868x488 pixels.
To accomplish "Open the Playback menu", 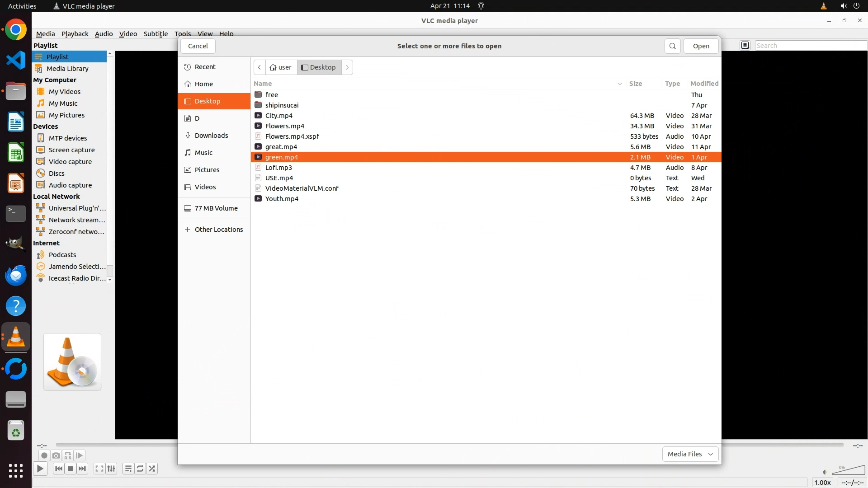I will 75,34.
